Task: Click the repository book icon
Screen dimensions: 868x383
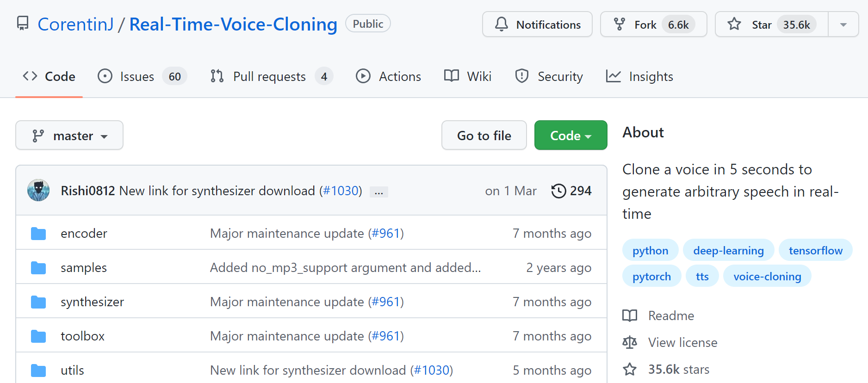Action: pyautogui.click(x=23, y=24)
